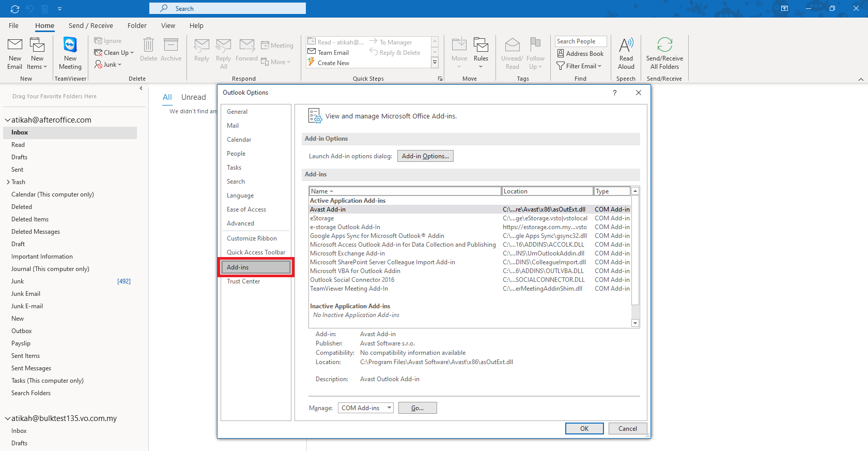Expand the Trash folder
Viewport: 868px width, 451px height.
click(x=8, y=182)
